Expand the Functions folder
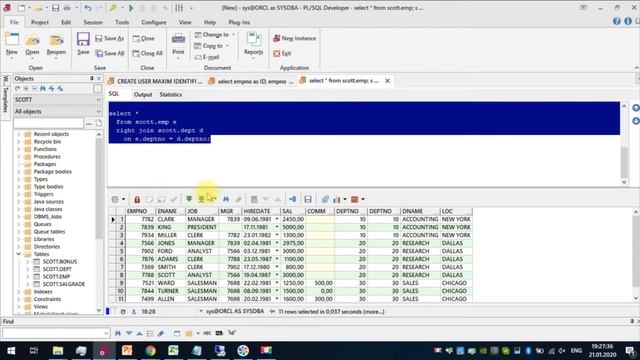This screenshot has width=640, height=360. [x=18, y=149]
